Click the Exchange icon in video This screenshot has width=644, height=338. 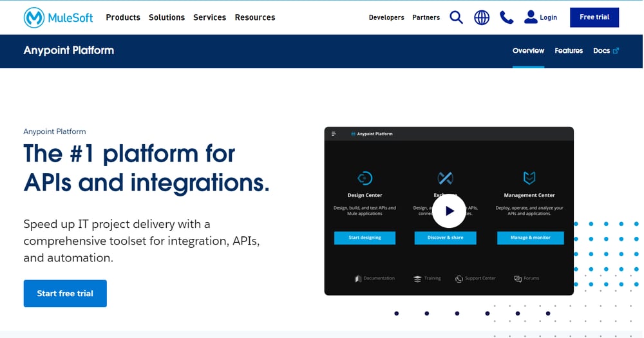coord(445,178)
